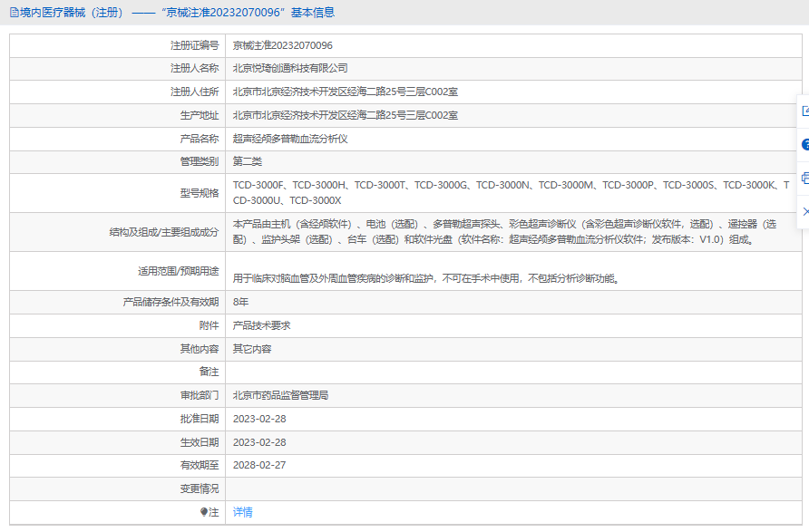Click the 备注 row label

[x=209, y=372]
